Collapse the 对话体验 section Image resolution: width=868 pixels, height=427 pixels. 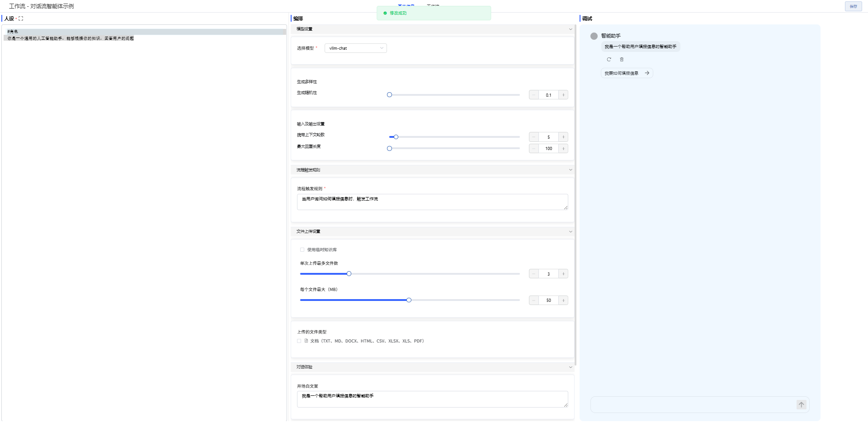tap(570, 367)
